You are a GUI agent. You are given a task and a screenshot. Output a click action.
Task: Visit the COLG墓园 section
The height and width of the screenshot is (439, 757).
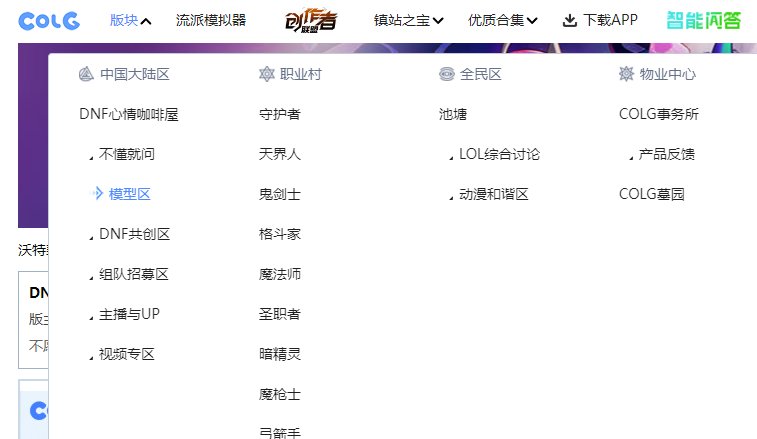click(651, 194)
